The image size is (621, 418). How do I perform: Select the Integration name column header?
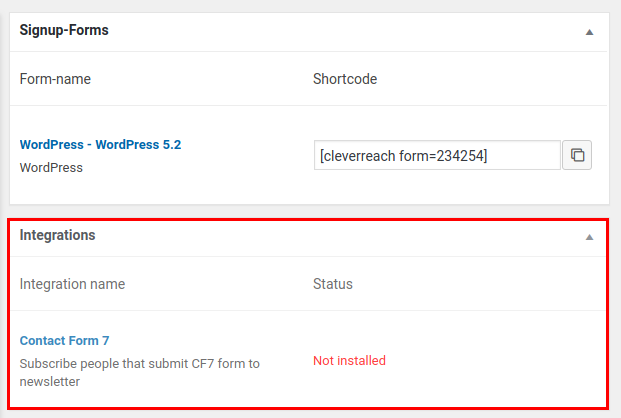[x=72, y=284]
